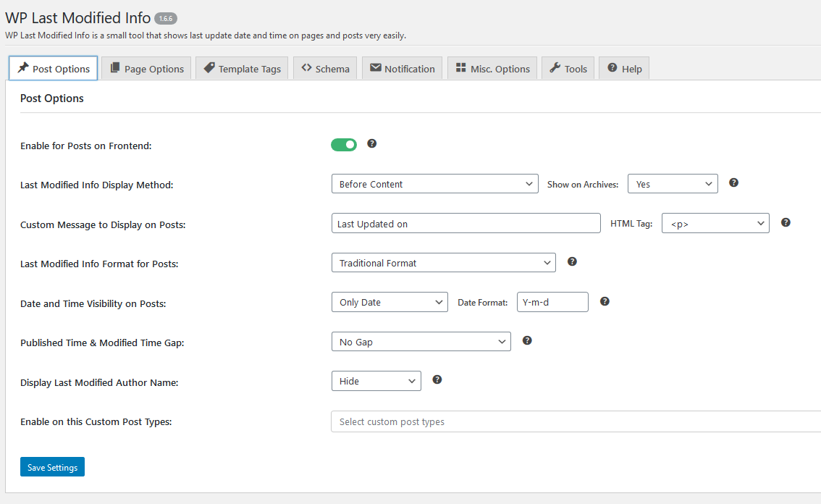The height and width of the screenshot is (504, 821).
Task: Click the help icon beside Enable for Posts toggle
Action: pos(371,143)
